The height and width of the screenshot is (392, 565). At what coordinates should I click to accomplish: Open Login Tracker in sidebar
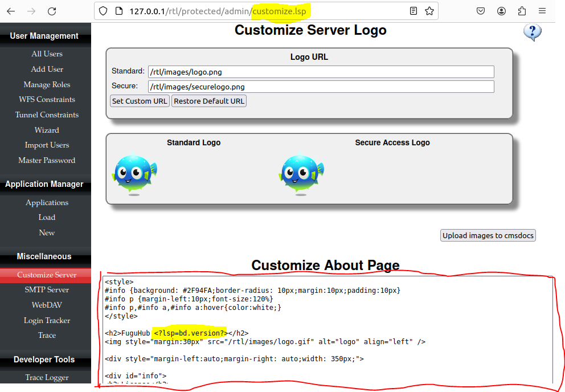(47, 320)
